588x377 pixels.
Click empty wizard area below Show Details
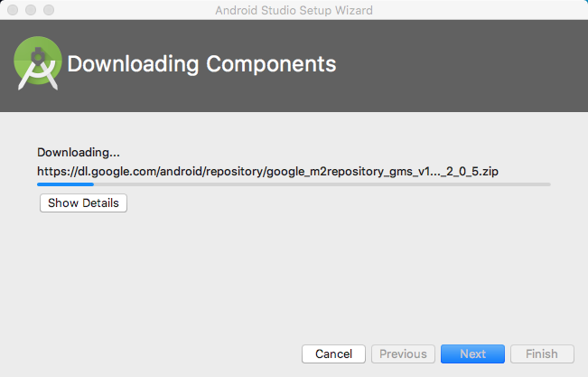tap(294, 271)
